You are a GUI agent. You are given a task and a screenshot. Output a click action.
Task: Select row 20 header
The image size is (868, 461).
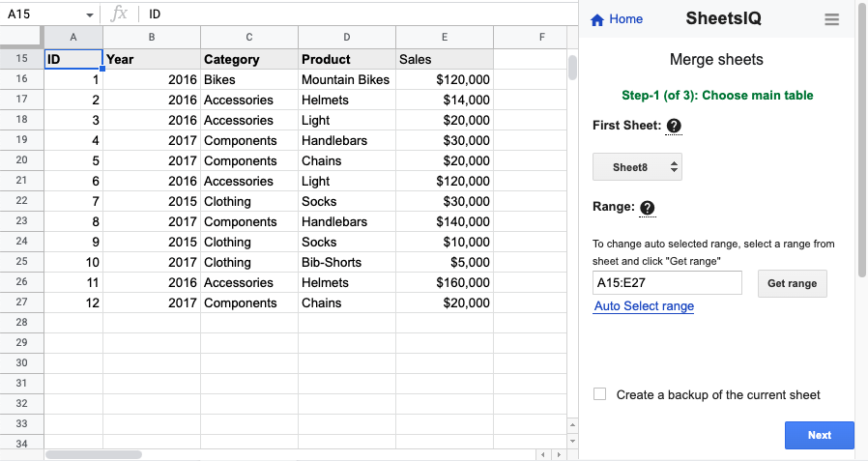point(21,160)
